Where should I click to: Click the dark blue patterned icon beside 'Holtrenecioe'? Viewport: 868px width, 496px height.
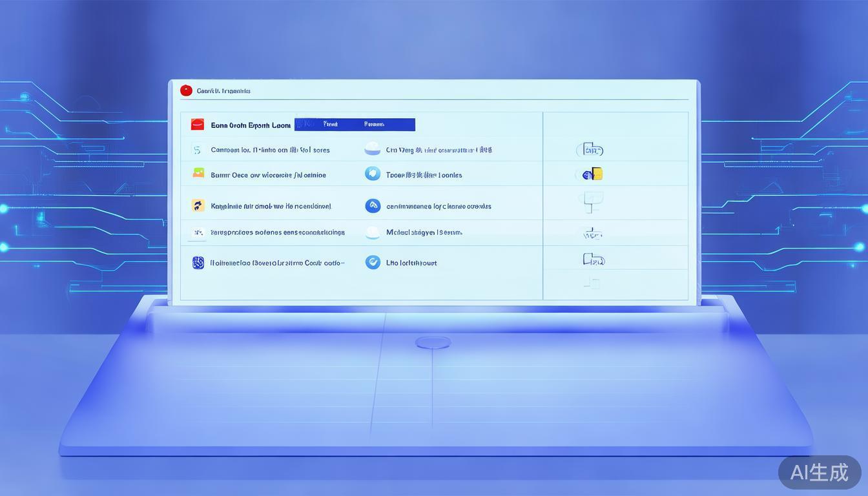198,262
